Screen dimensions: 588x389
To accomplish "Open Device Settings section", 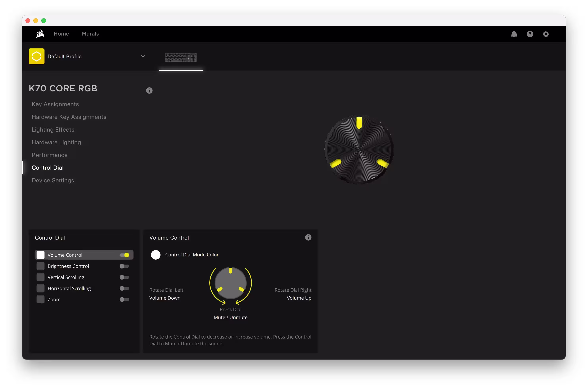I will [53, 180].
